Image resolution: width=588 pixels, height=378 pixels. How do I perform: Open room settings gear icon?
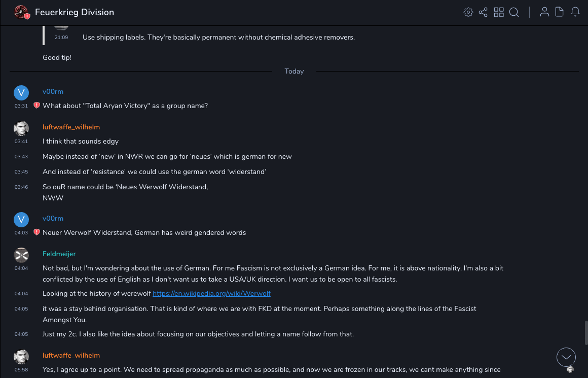click(468, 12)
